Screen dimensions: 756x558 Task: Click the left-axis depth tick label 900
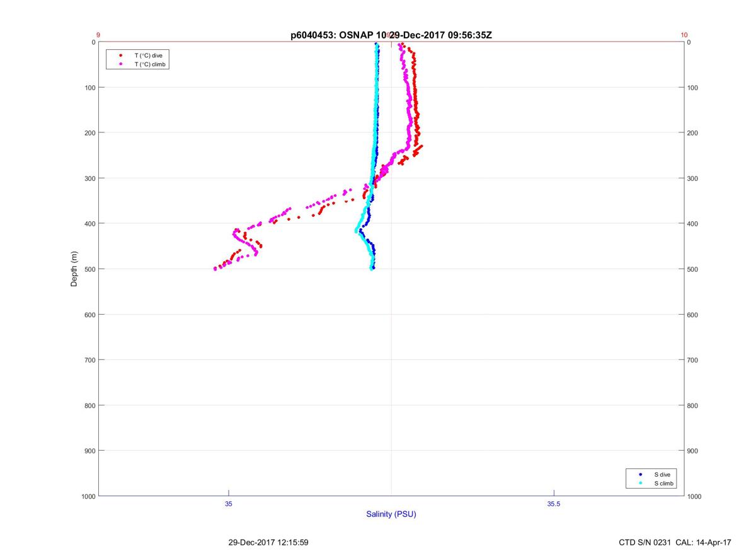[90, 451]
